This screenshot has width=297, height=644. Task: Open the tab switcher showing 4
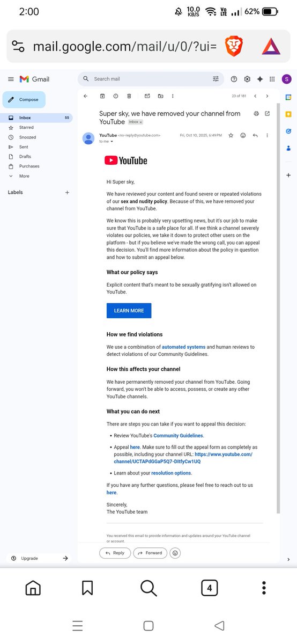209,588
